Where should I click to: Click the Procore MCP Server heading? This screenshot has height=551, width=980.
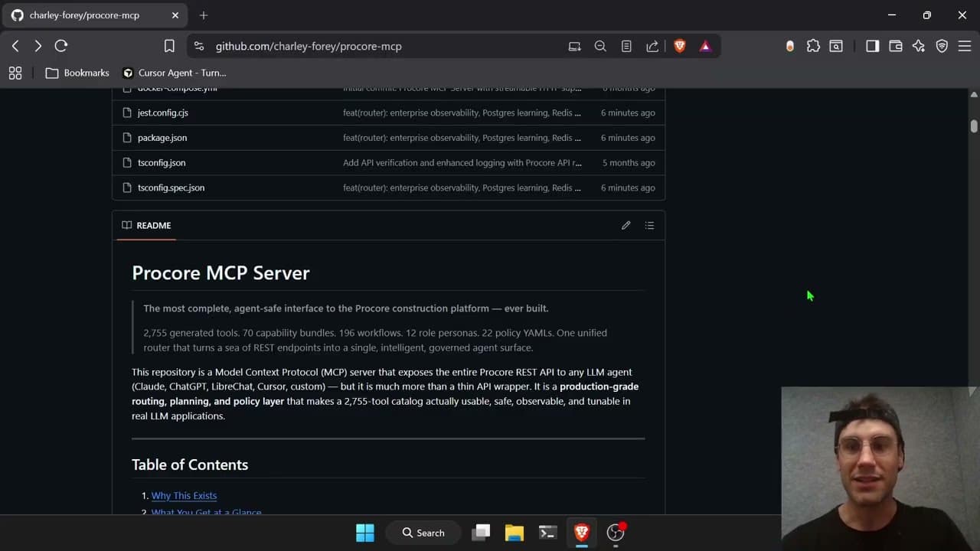tap(220, 273)
